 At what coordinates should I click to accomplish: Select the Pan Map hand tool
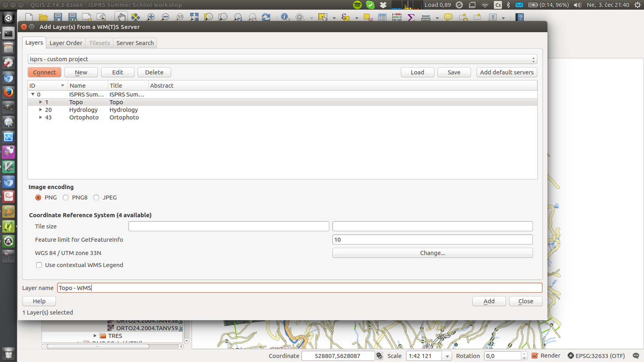click(121, 17)
